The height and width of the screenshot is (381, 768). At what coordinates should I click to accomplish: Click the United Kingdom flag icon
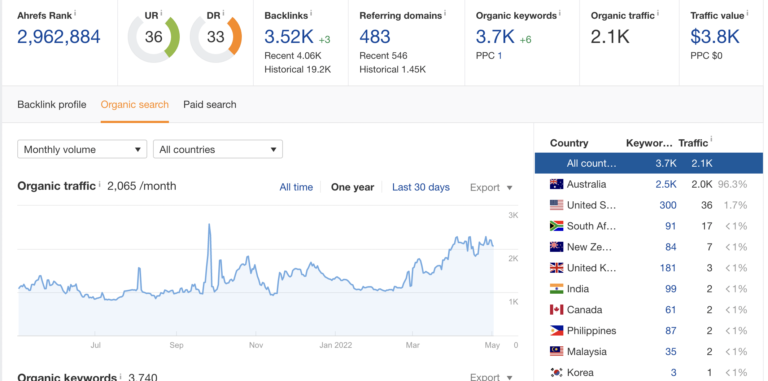click(x=556, y=268)
